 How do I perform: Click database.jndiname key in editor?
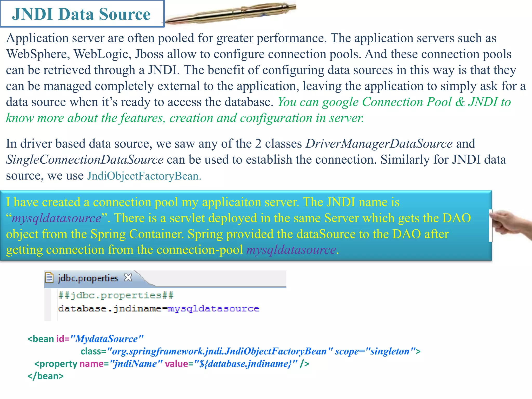tap(110, 309)
